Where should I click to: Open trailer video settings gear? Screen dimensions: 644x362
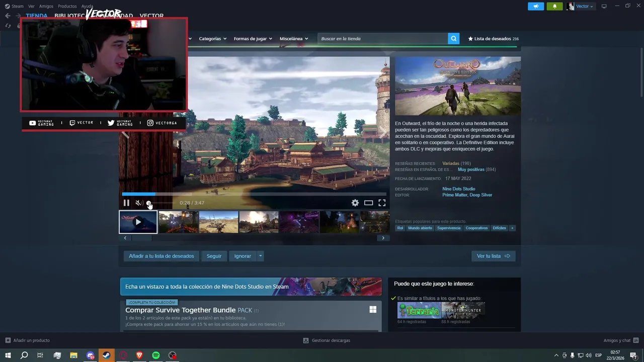(x=355, y=203)
